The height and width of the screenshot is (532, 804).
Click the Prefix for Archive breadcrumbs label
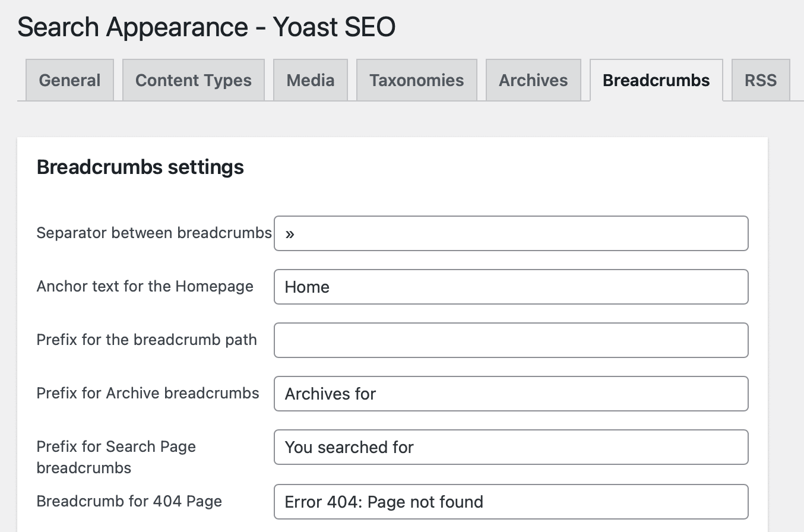[x=147, y=393]
